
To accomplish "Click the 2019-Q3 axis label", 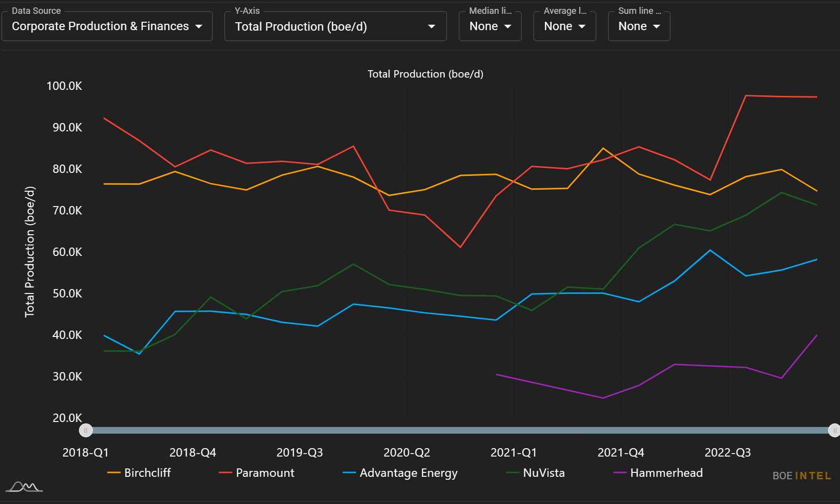I will pos(300,453).
